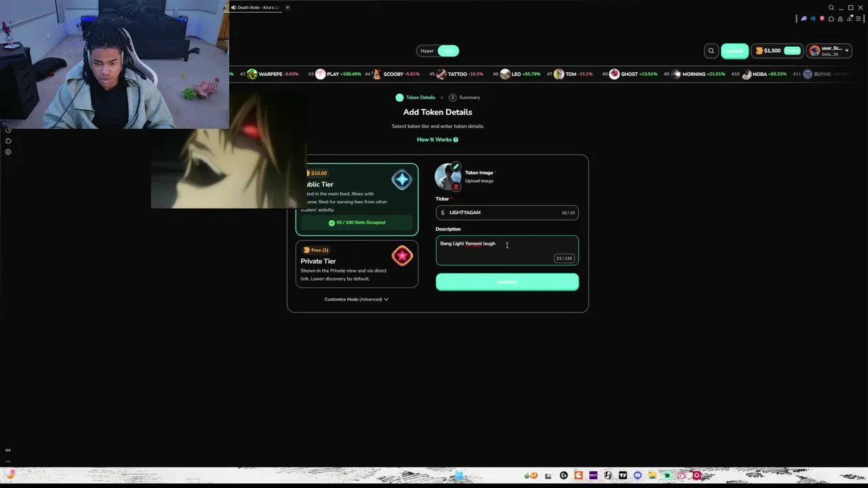868x488 pixels.
Task: Select the Public Tier card
Action: tap(357, 199)
